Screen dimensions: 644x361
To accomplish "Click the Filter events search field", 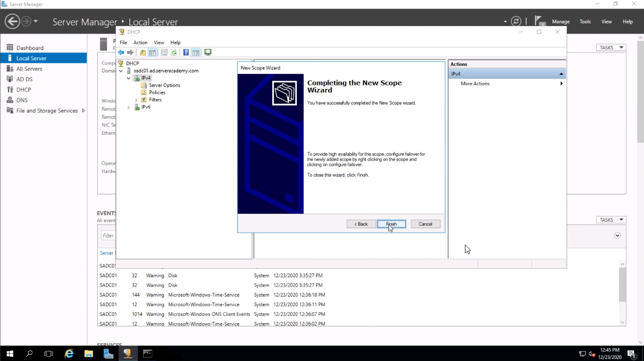I will click(108, 235).
